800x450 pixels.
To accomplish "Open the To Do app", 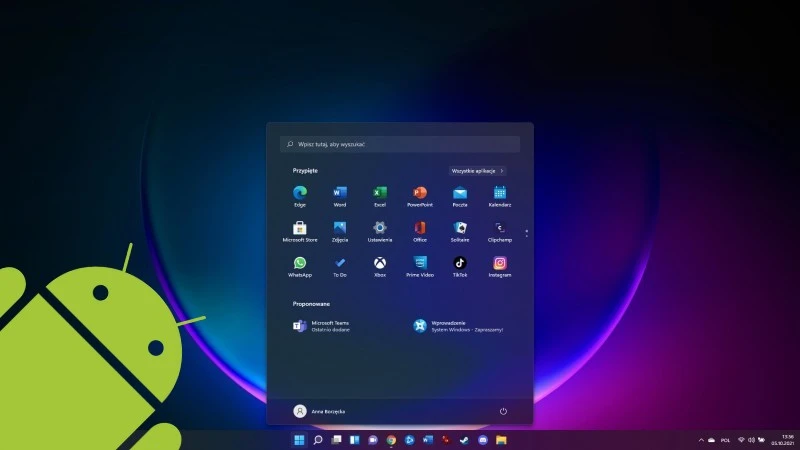I will point(340,267).
